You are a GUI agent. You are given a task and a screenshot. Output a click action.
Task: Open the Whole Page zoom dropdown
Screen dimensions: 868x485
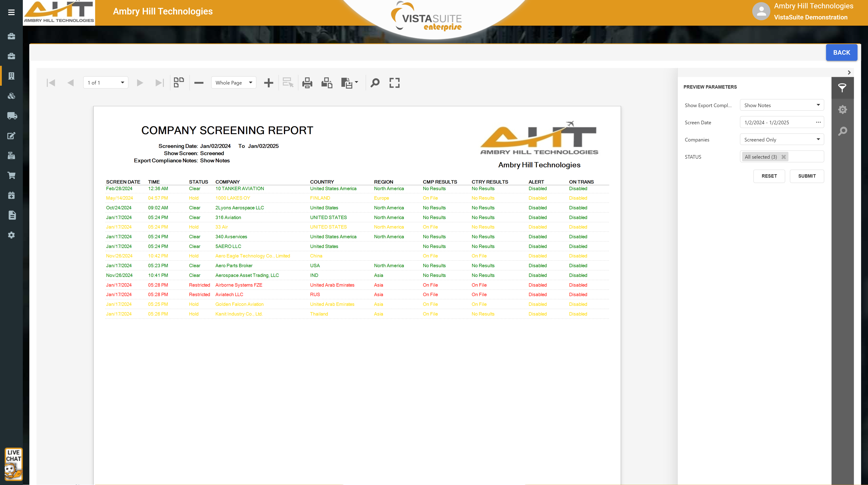point(250,82)
